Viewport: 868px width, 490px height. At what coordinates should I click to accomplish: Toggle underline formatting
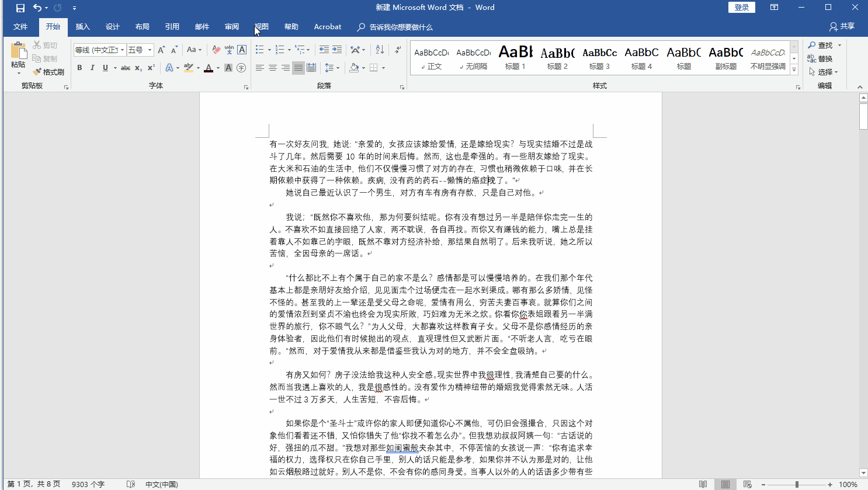[x=105, y=68]
